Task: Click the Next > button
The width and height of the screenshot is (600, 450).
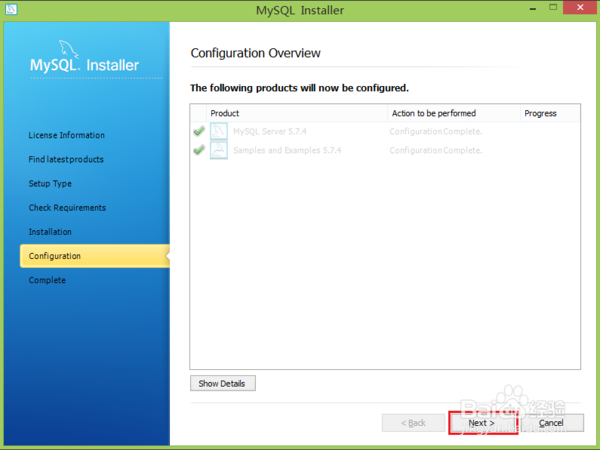Action: [483, 423]
